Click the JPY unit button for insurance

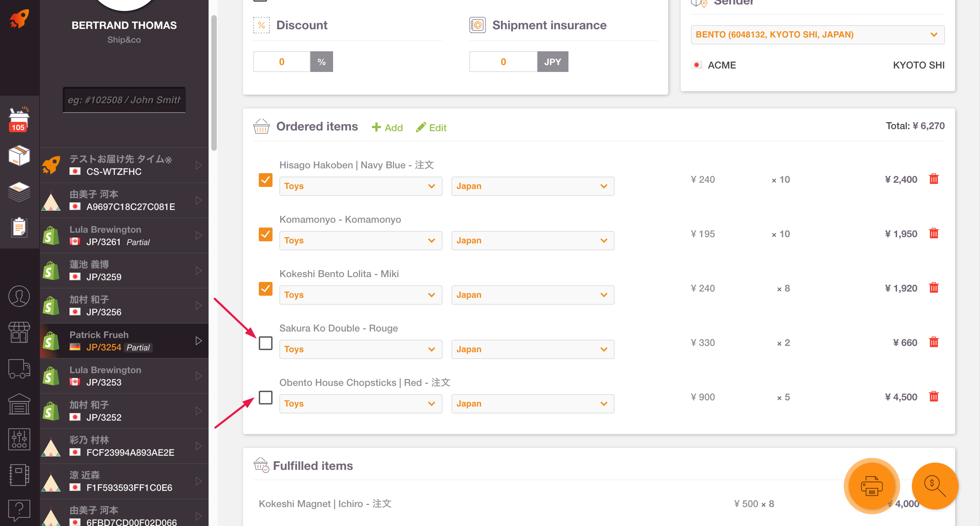pos(552,62)
